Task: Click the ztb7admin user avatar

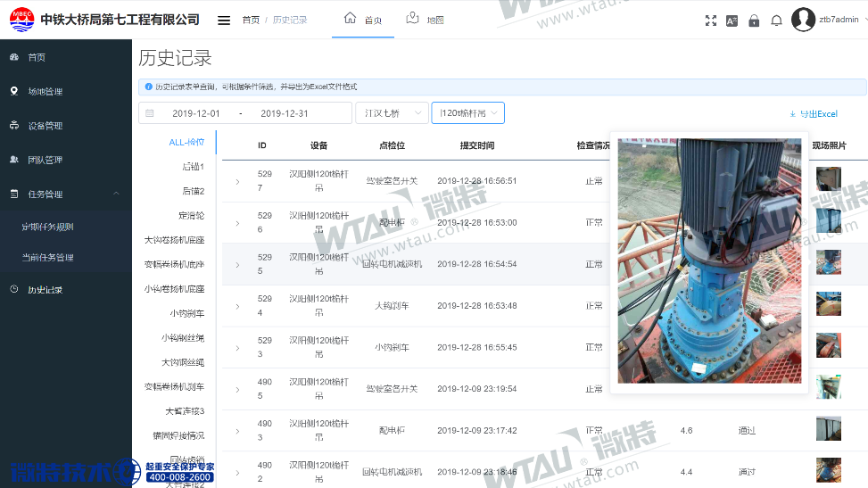Action: click(x=803, y=20)
